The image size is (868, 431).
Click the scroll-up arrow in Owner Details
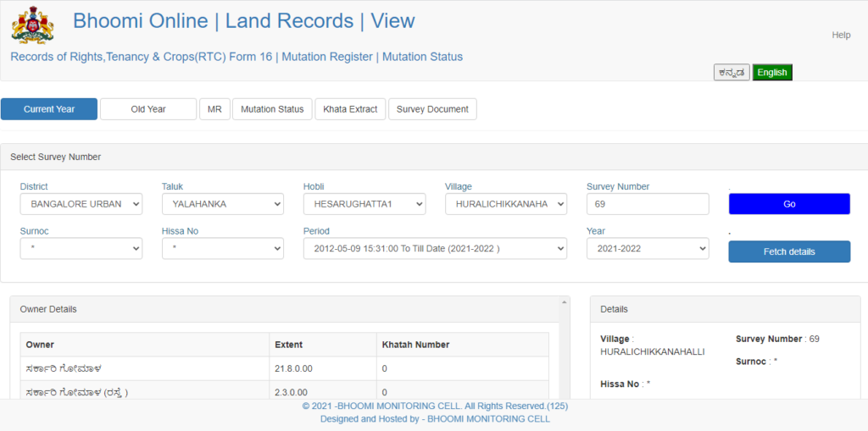click(565, 301)
